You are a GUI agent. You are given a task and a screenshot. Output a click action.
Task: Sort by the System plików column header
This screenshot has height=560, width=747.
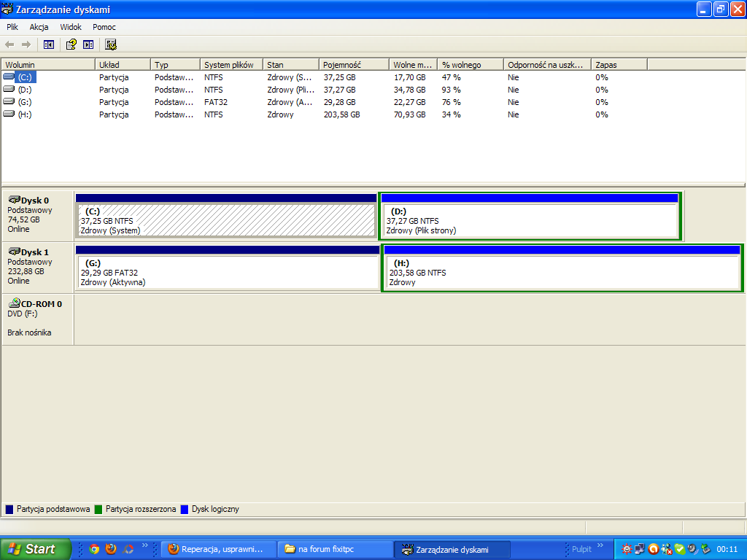tap(231, 65)
